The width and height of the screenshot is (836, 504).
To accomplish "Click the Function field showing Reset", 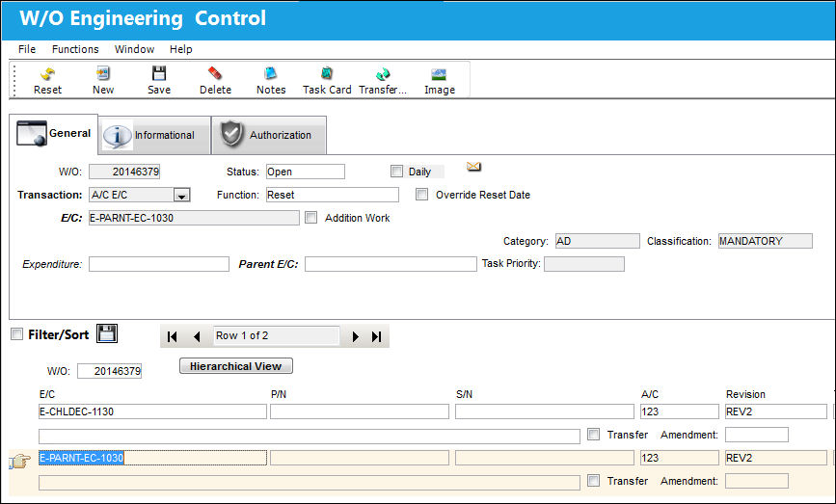I will point(332,195).
